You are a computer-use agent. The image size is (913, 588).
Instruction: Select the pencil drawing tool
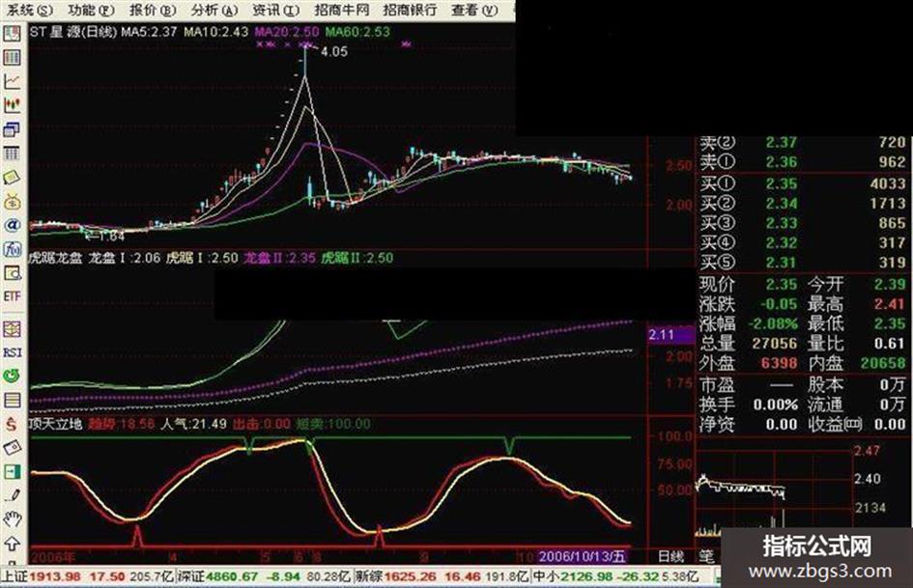pyautogui.click(x=13, y=495)
